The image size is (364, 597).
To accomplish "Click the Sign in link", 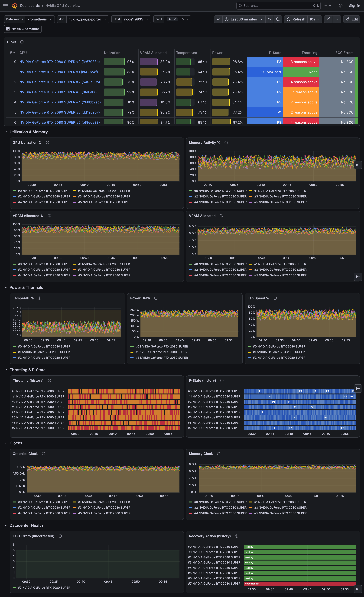I will [354, 6].
